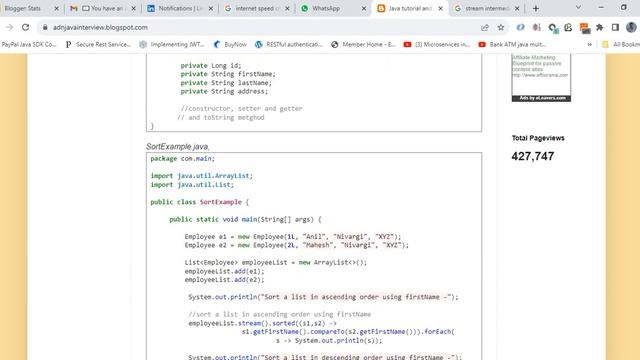Minimize the Chrome window
640x360 pixels.
[601, 7]
